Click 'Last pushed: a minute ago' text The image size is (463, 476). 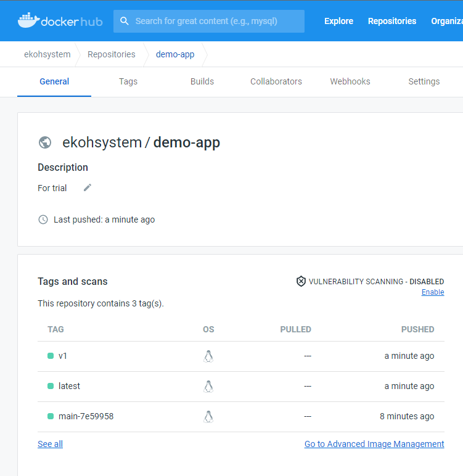(104, 220)
